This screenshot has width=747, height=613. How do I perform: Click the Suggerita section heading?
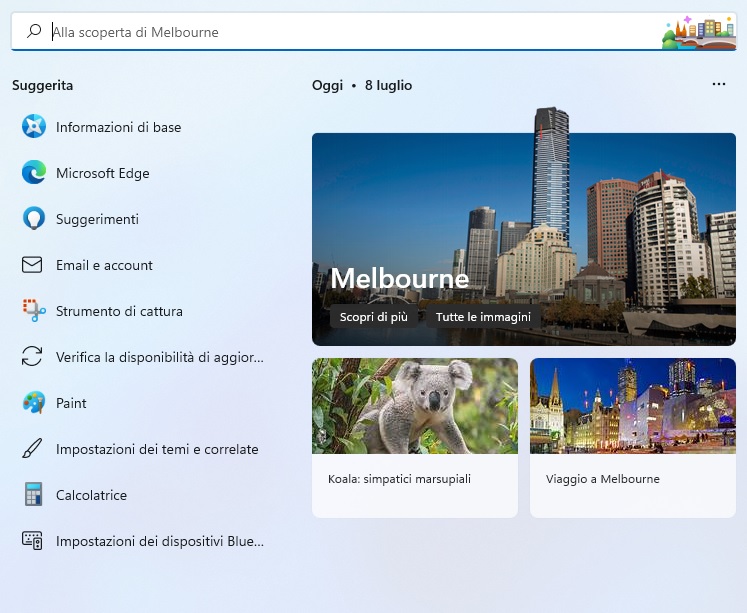(x=42, y=86)
